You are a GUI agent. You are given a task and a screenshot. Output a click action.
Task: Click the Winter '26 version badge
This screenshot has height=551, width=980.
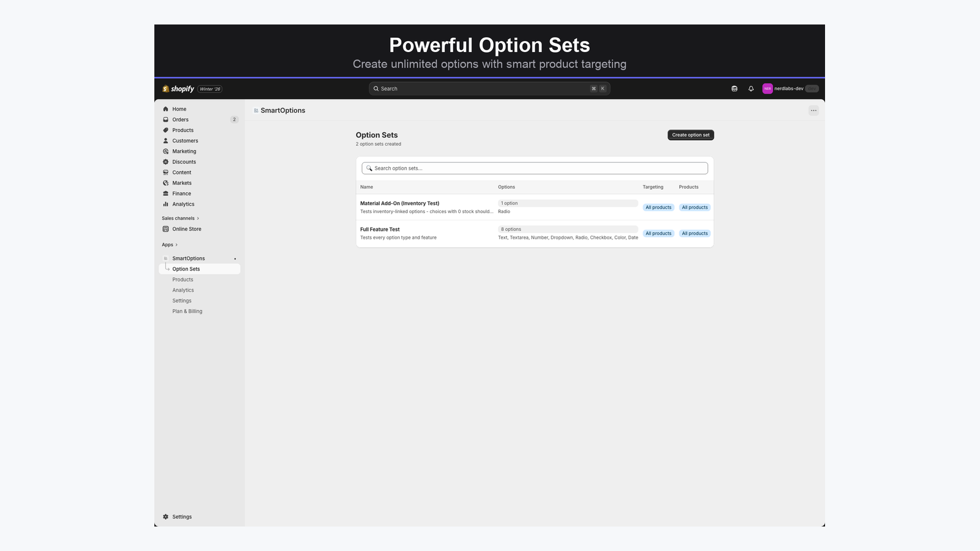(x=209, y=88)
